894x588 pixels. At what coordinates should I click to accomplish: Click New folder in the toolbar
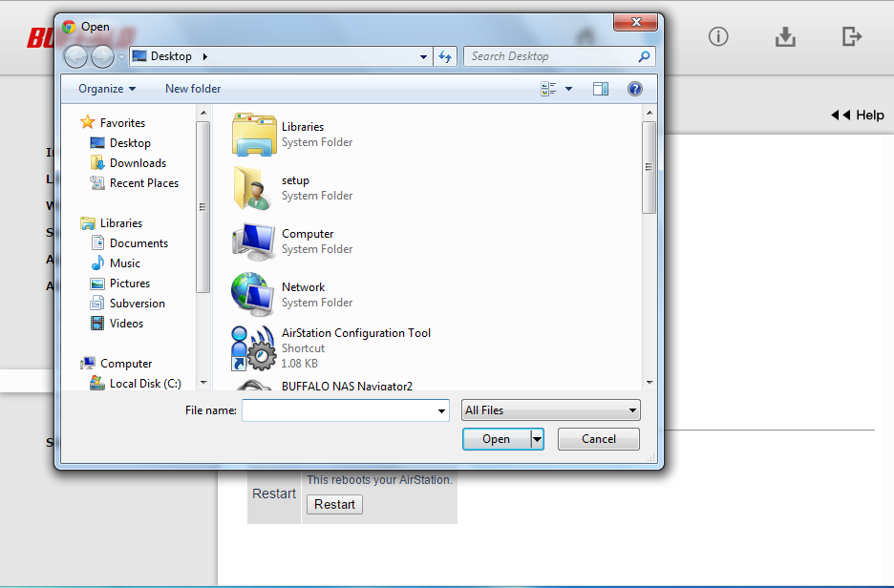click(193, 89)
